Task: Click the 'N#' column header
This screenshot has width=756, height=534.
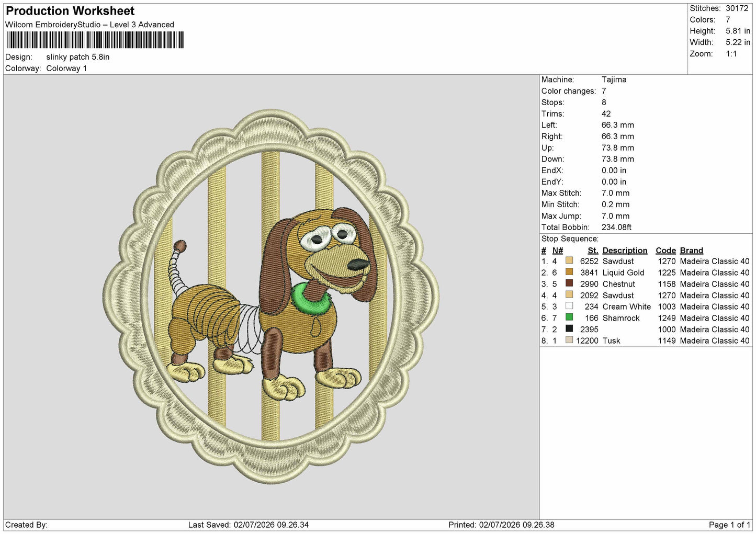Action: coord(558,251)
